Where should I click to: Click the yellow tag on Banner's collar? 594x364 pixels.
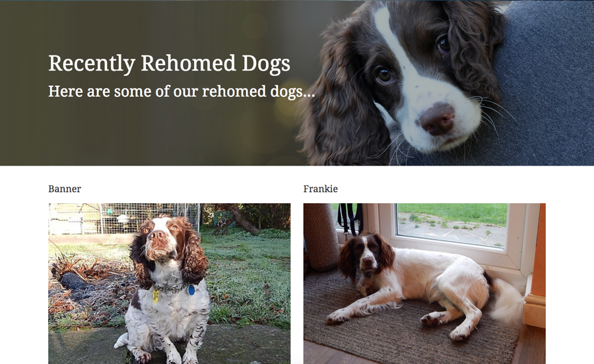pyautogui.click(x=155, y=295)
